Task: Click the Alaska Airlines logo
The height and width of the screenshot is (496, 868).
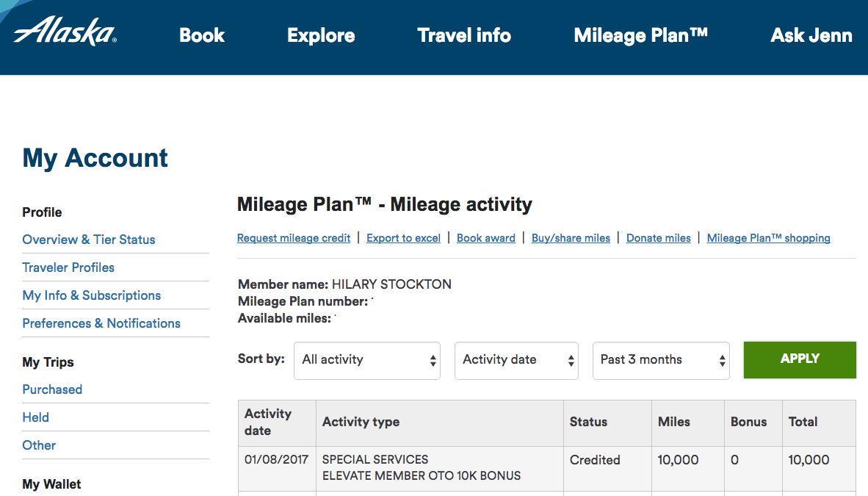Action: click(65, 32)
